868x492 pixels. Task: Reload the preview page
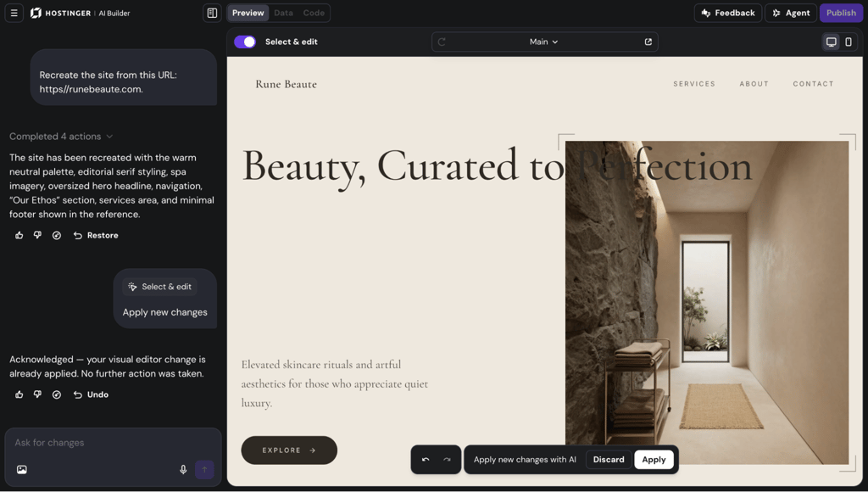point(442,42)
